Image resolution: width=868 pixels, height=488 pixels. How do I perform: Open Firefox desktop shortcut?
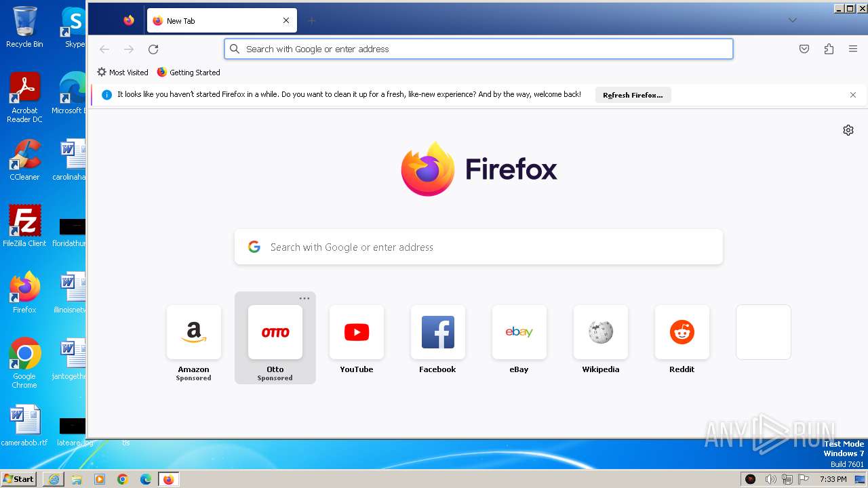(x=24, y=293)
